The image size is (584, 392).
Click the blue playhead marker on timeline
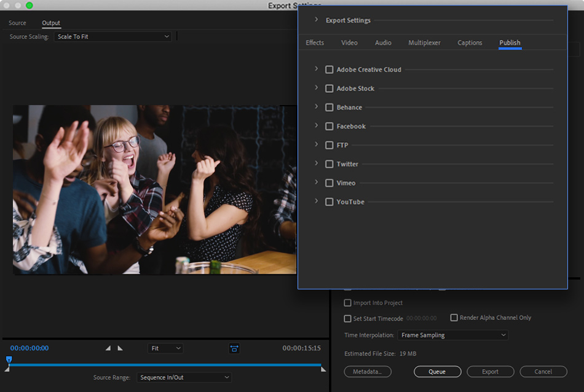(x=9, y=359)
